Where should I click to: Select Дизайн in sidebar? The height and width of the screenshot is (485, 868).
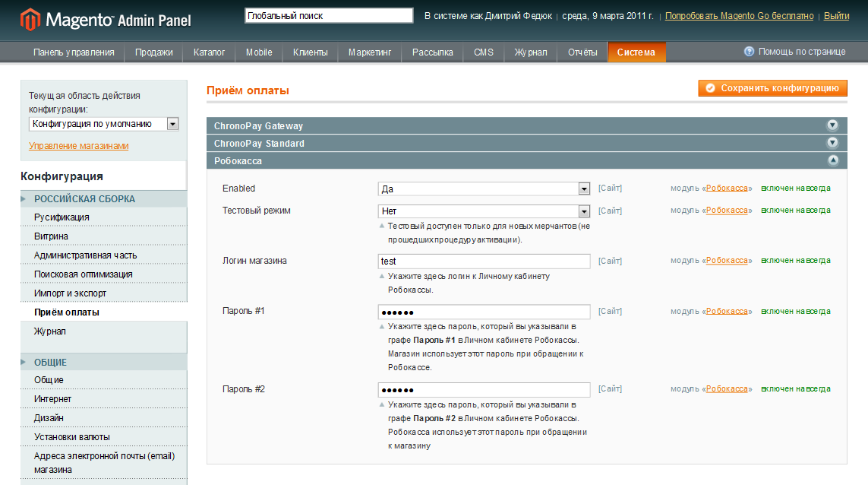click(x=103, y=417)
